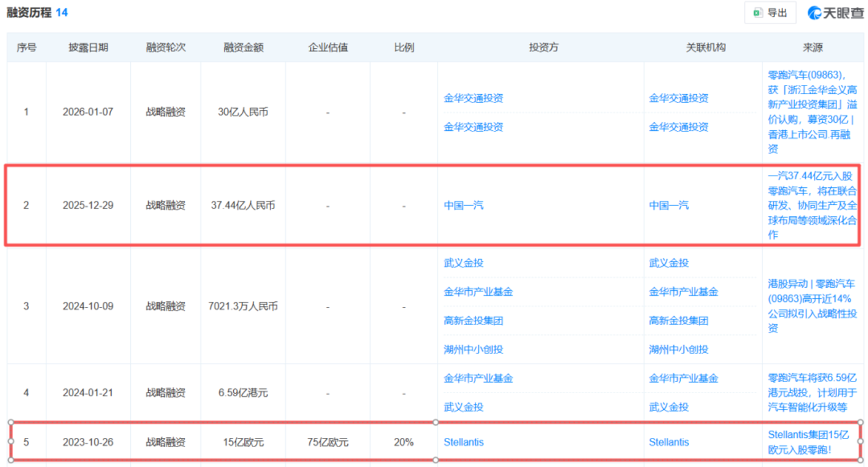
Task: Open 中国一汽 in the 投资方 column
Action: coord(463,205)
